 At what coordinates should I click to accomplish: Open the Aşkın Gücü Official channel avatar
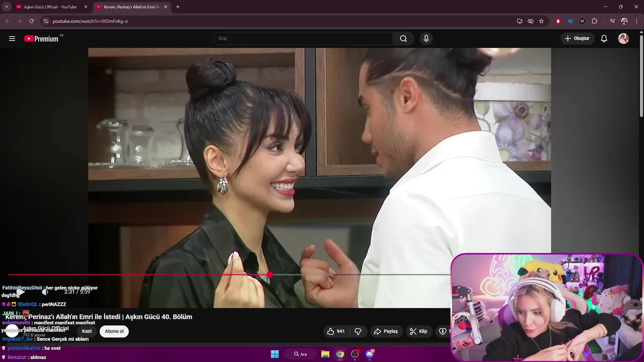[12, 331]
